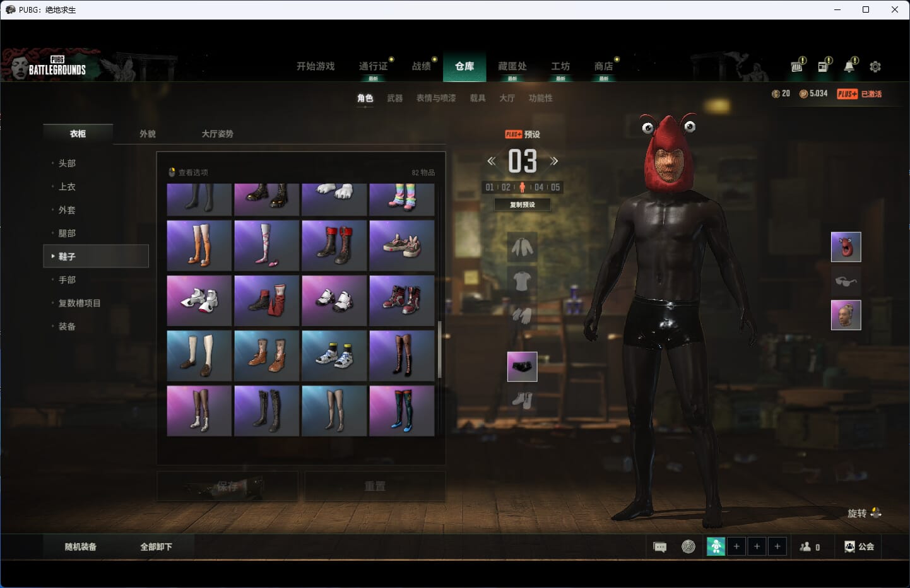Viewport: 910px width, 588px height.
Task: Click the 查看选项 mouse hint
Action: (x=188, y=172)
